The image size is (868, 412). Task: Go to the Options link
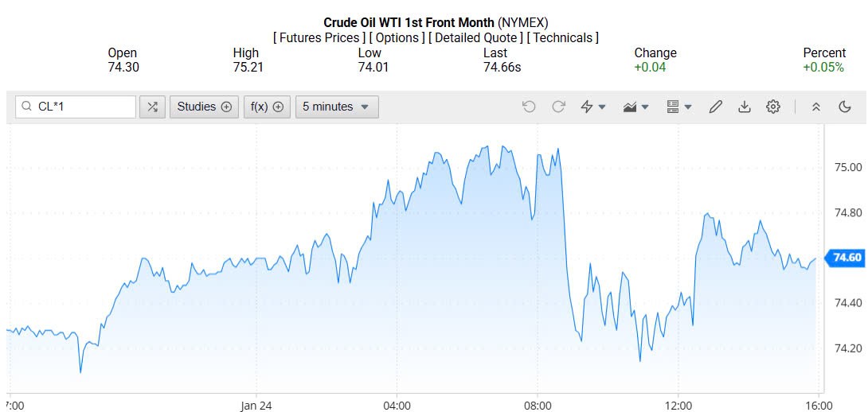tap(397, 37)
